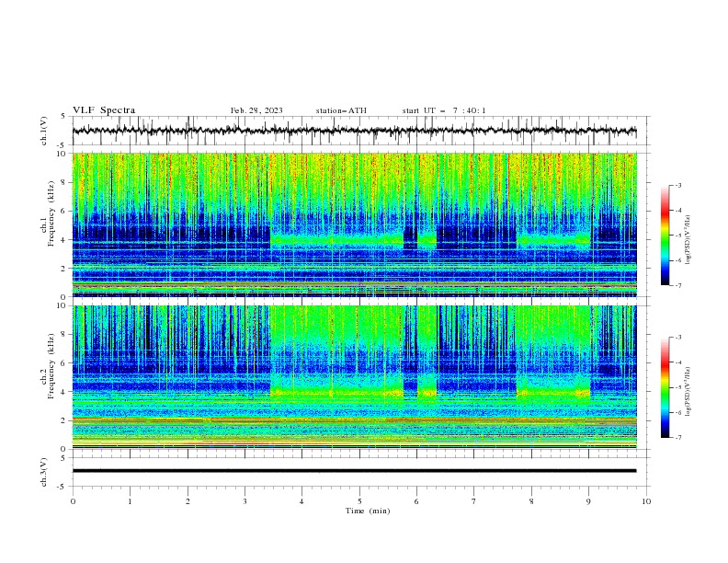Click time axis tick label '3'

[245, 501]
